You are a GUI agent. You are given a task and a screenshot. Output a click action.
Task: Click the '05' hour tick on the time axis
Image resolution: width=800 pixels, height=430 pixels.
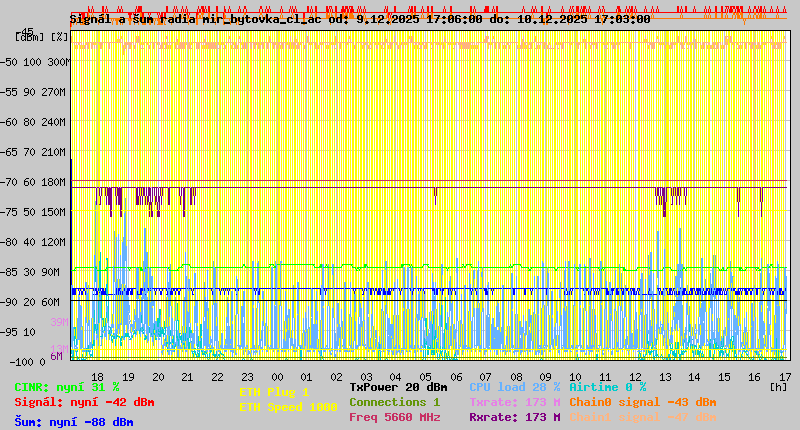[x=426, y=377]
